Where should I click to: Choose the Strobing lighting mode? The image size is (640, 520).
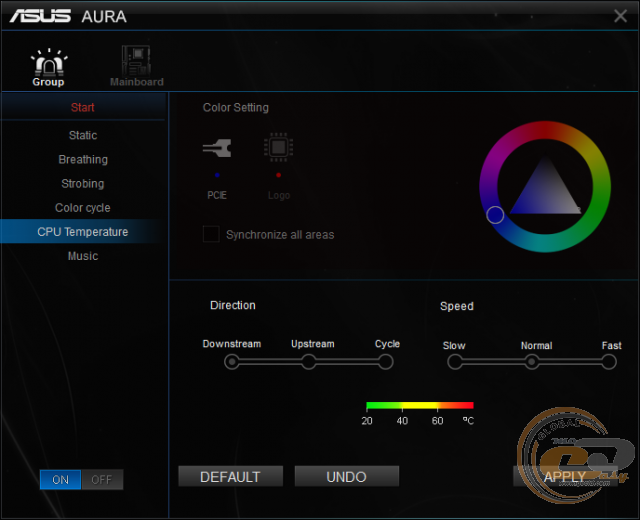click(83, 183)
